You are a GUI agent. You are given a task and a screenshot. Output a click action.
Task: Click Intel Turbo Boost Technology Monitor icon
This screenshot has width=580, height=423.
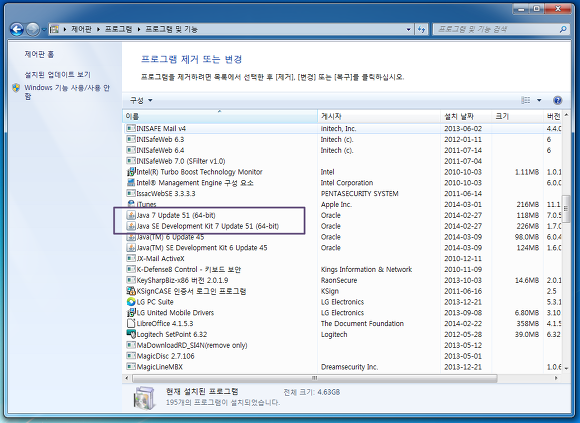coord(131,172)
